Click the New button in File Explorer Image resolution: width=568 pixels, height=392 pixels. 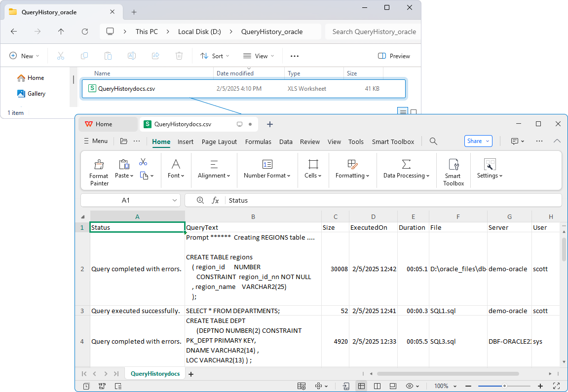pyautogui.click(x=24, y=56)
